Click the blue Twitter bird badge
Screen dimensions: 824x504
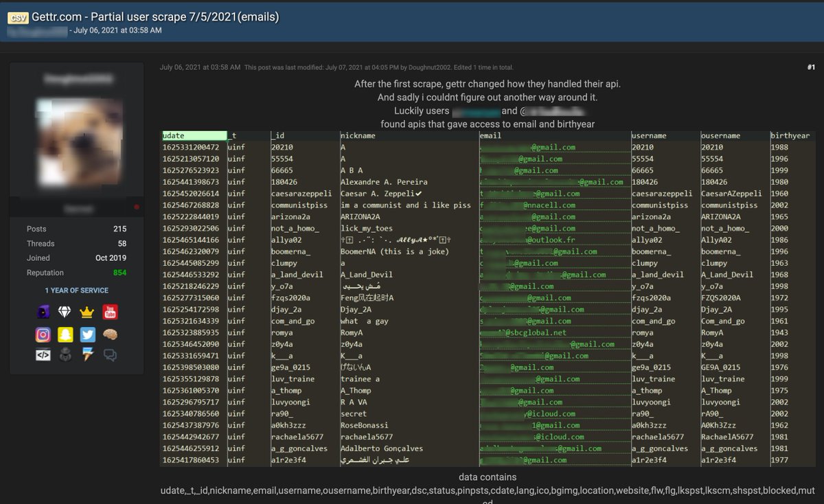point(88,334)
